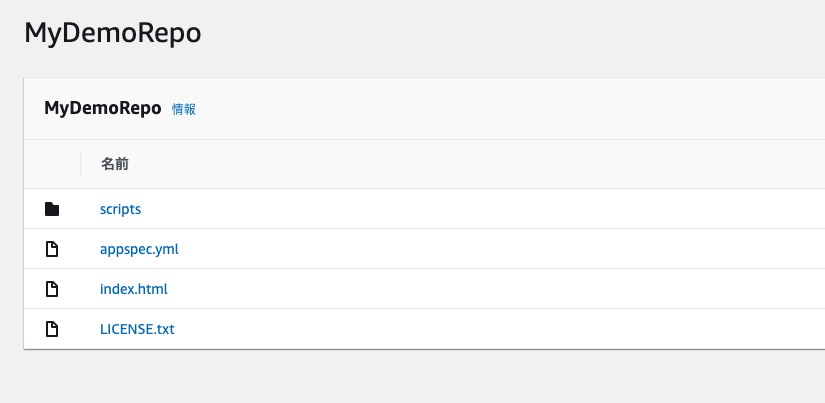Click the folder icon beside scripts
The height and width of the screenshot is (403, 825).
(52, 209)
